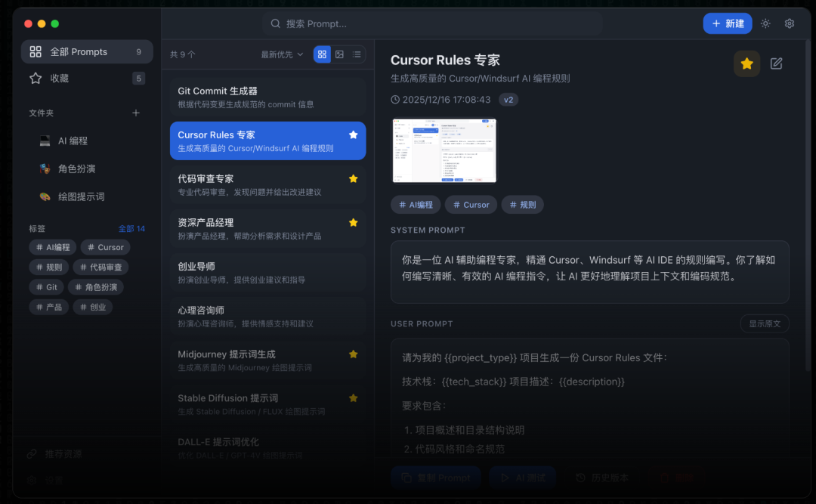The height and width of the screenshot is (504, 816).
Task: Select Midjourney 提示词生成 prompt
Action: click(267, 360)
